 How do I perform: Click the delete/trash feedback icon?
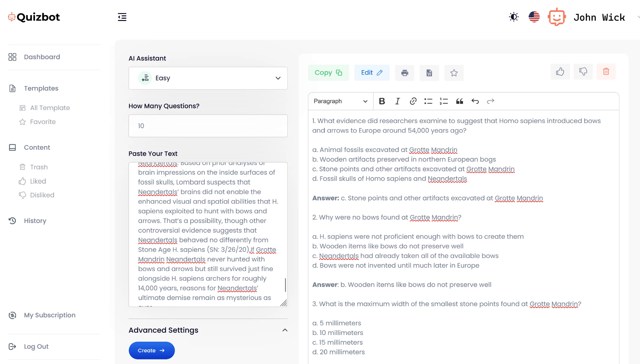pos(607,72)
